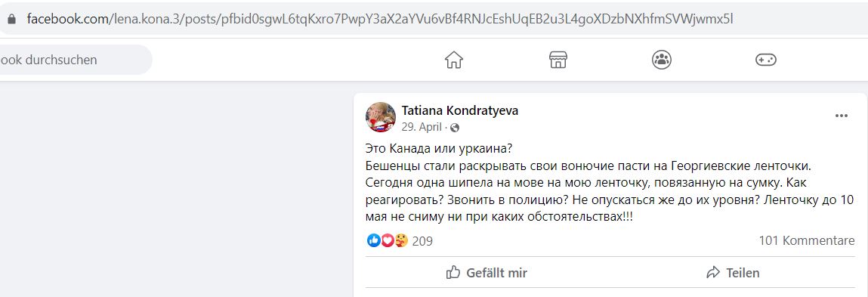868x297 pixels.
Task: Open the Facebook Home icon
Action: [454, 60]
